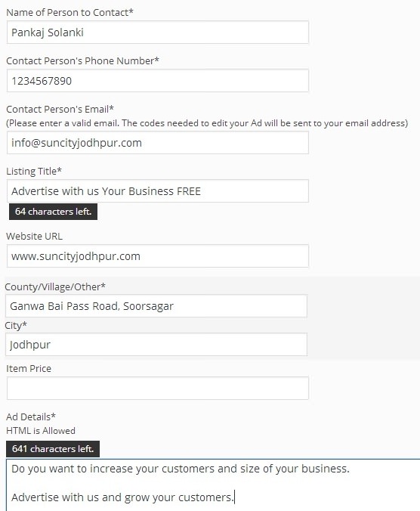The image size is (420, 511).
Task: Click the valid email hint text
Action: pyautogui.click(x=207, y=123)
